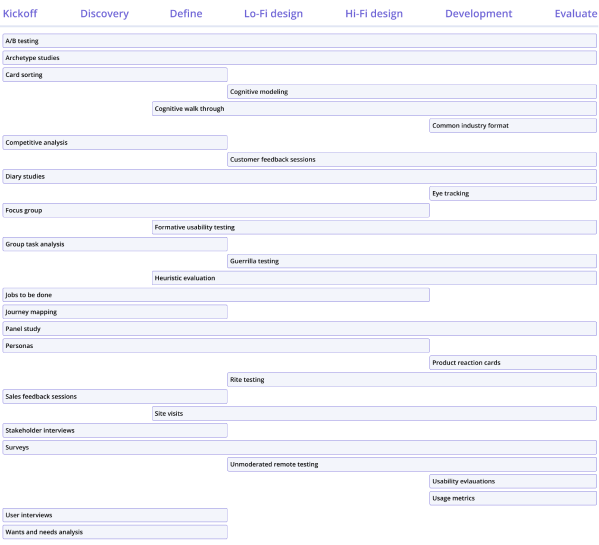Click the Focus group bar
599x545 pixels.
tap(216, 210)
